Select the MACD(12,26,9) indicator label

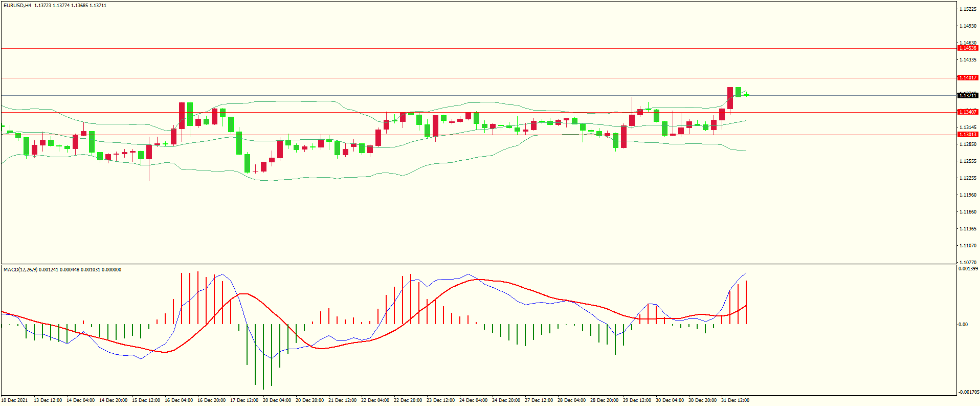(x=20, y=270)
